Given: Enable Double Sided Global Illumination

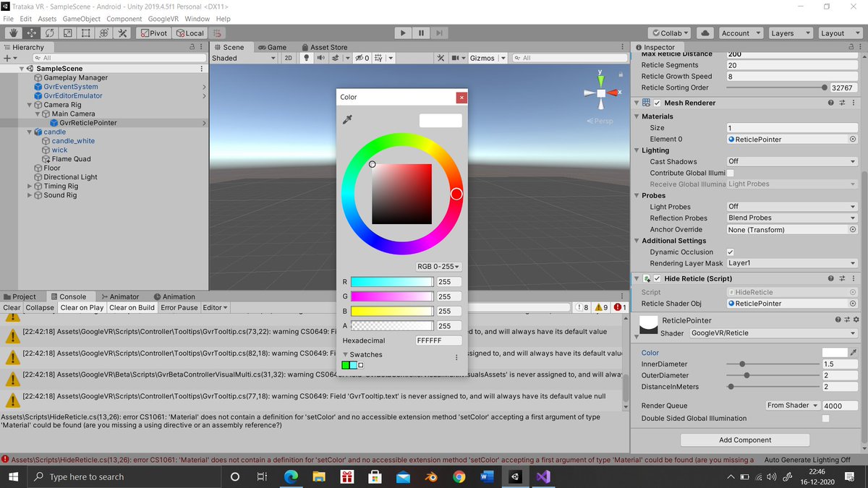Looking at the screenshot, I should click(x=825, y=418).
